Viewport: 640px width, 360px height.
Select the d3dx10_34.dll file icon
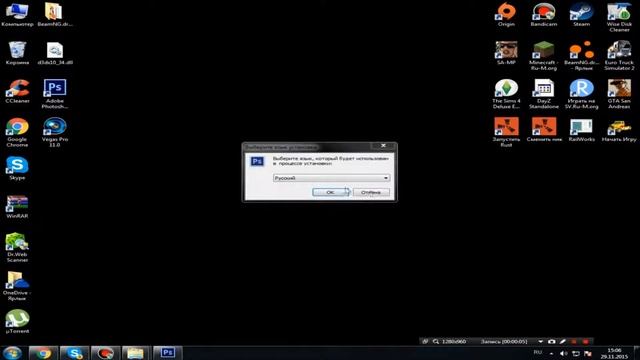[55, 53]
